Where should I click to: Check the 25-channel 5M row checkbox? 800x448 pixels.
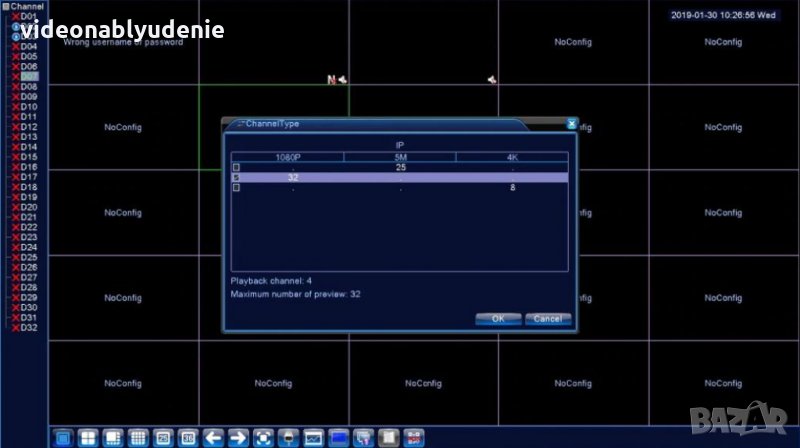pyautogui.click(x=237, y=167)
